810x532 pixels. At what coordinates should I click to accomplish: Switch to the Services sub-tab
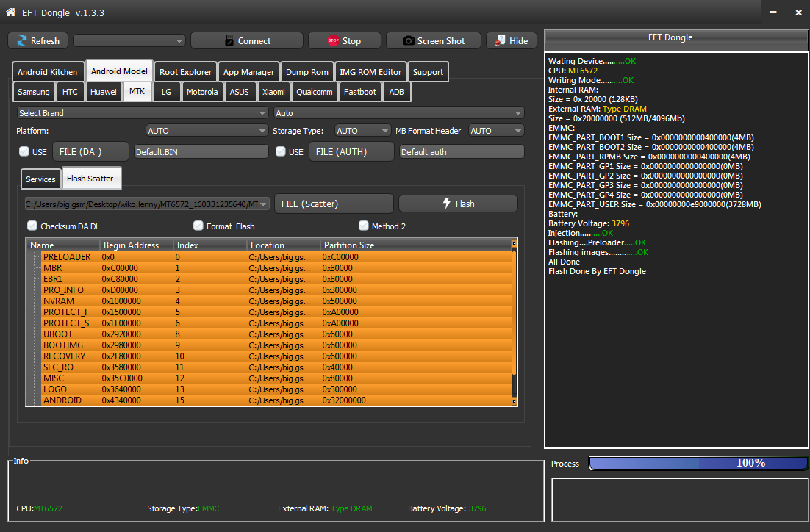(x=40, y=179)
